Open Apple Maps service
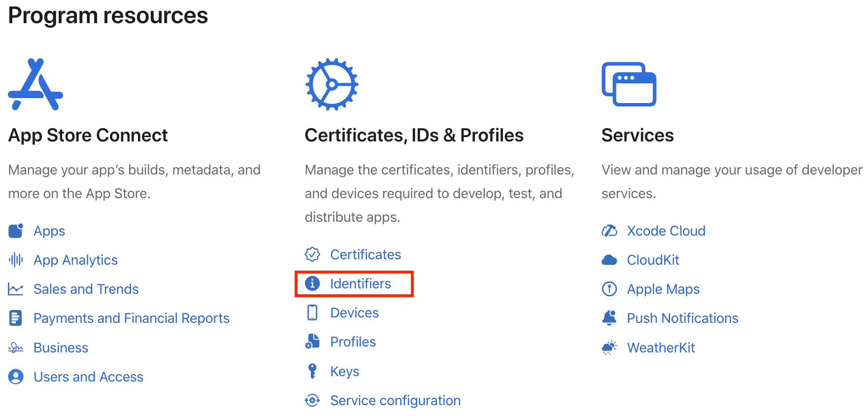Viewport: 868px width, 416px height. click(x=663, y=289)
